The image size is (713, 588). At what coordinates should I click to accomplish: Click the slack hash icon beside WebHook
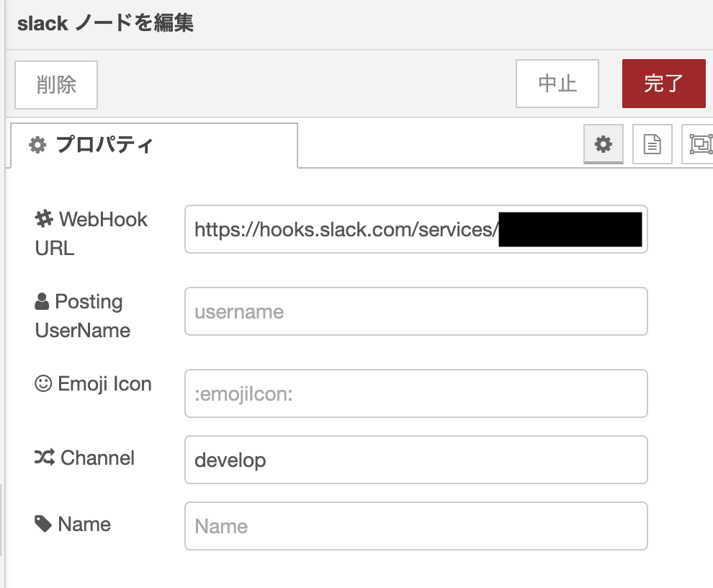pos(44,219)
